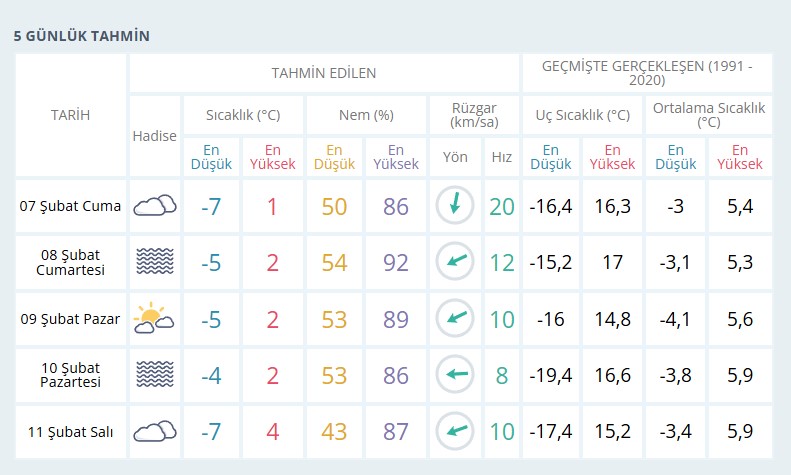Viewport: 791px width, 475px height.
Task: Click the wind direction arrow for 09 Şubat Pazar
Action: click(x=455, y=318)
